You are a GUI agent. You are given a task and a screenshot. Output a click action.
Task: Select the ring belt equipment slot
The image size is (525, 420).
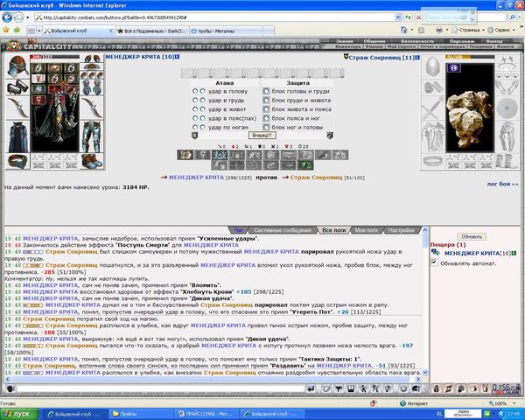pyautogui.click(x=17, y=162)
